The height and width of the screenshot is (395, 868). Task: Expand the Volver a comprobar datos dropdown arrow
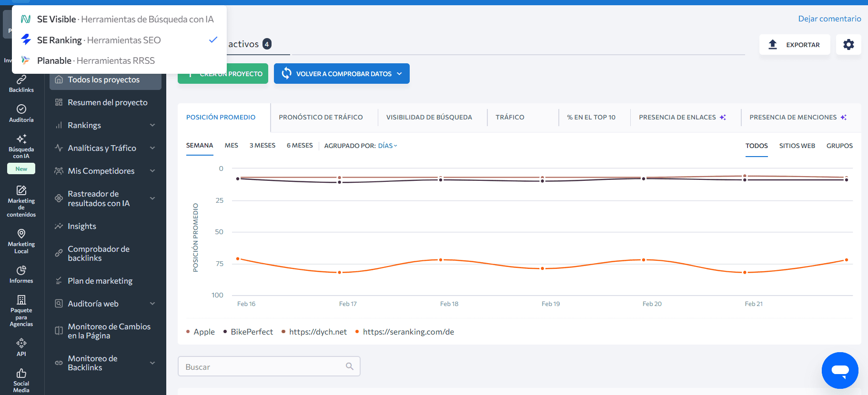pyautogui.click(x=399, y=74)
